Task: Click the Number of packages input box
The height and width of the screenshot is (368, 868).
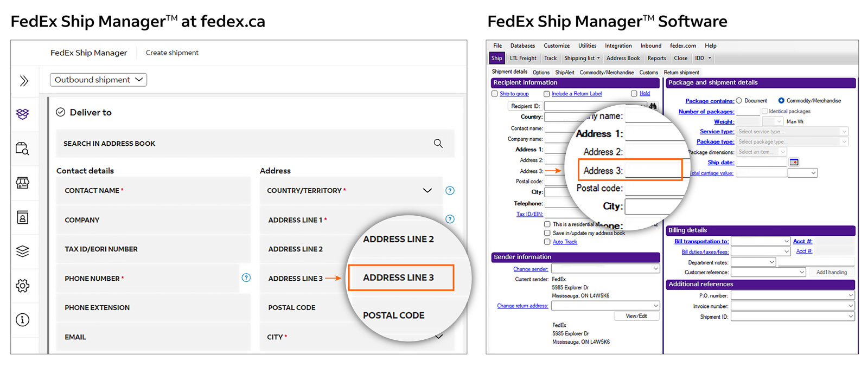Action: [x=748, y=111]
